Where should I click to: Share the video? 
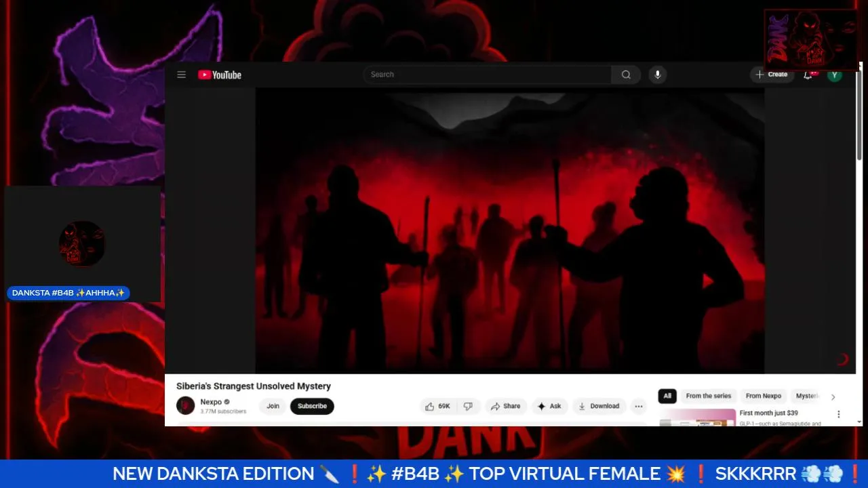pyautogui.click(x=506, y=406)
